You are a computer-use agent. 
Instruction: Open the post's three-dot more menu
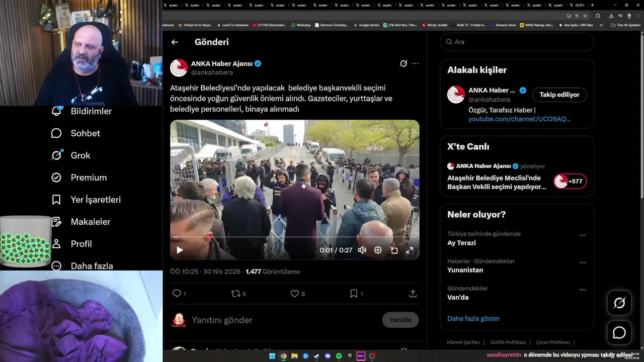pos(415,63)
